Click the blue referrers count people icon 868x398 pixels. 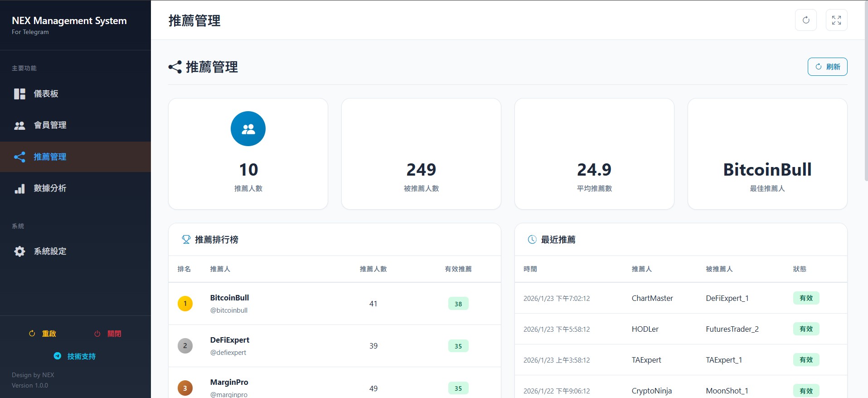(248, 129)
